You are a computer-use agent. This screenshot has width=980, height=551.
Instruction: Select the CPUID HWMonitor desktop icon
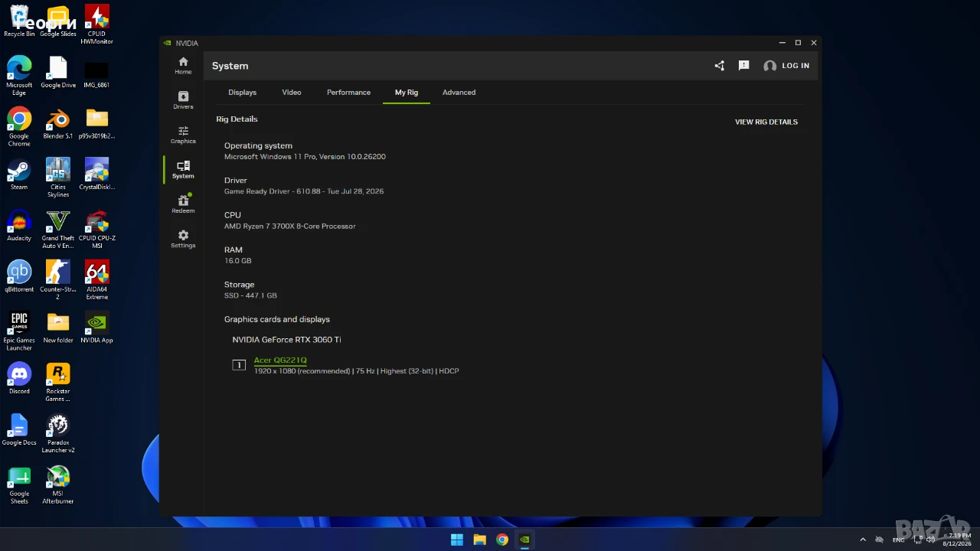pyautogui.click(x=96, y=24)
